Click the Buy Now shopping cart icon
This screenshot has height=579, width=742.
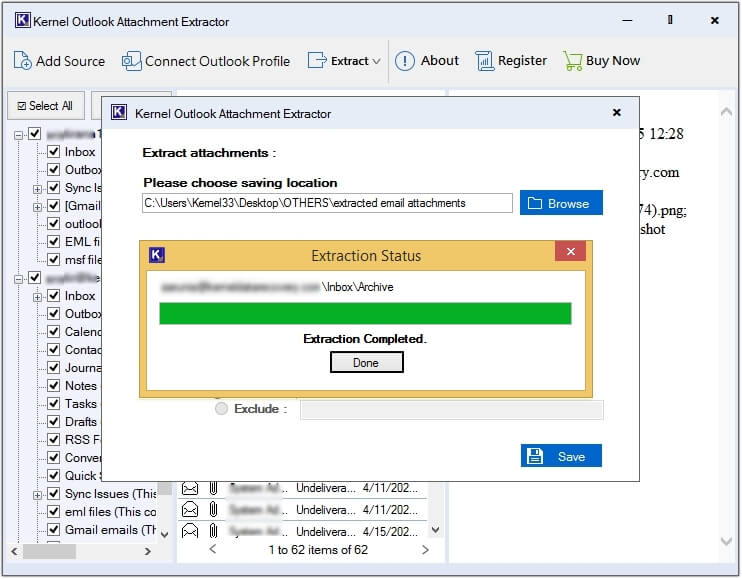point(573,61)
